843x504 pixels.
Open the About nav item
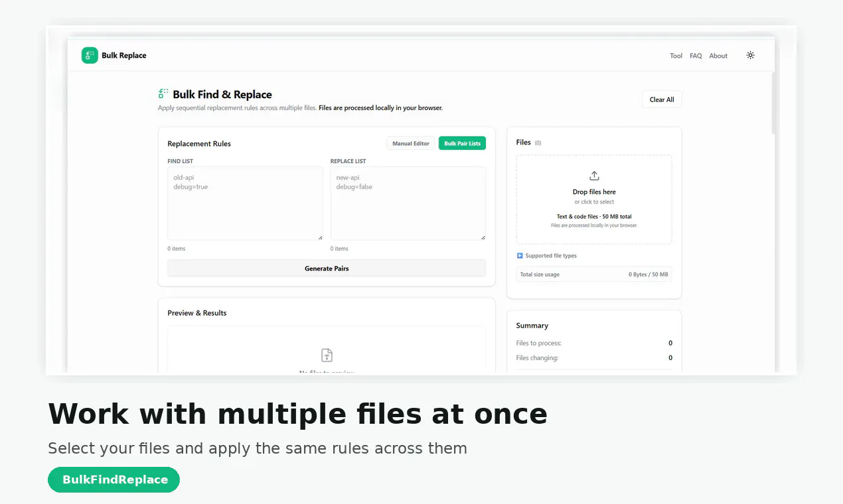[x=718, y=56]
